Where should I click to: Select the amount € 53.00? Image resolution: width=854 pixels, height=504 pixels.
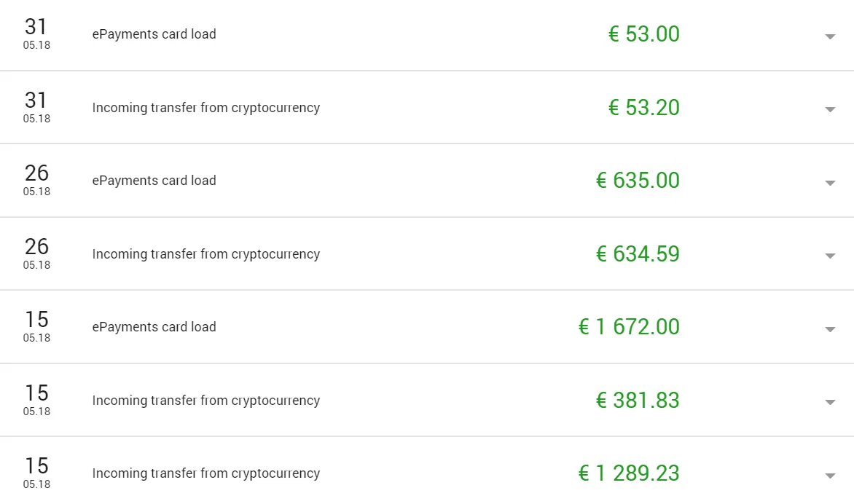point(643,34)
